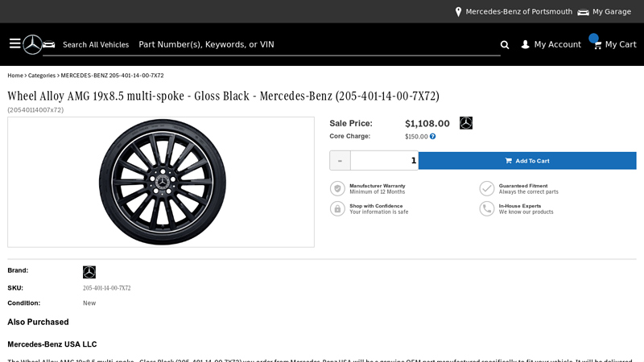Screen dimensions: 644x362
Task: Click the location pin icon for dealer
Action: 458,12
